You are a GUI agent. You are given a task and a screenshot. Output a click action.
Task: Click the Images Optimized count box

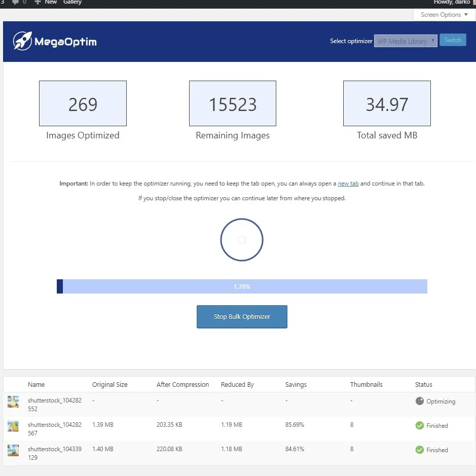tap(83, 104)
